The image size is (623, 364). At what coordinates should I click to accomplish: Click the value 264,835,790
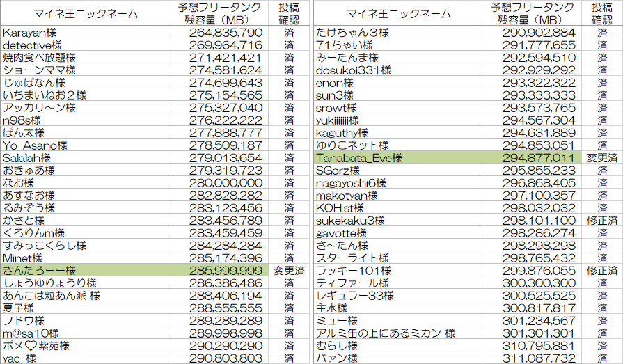click(x=226, y=33)
